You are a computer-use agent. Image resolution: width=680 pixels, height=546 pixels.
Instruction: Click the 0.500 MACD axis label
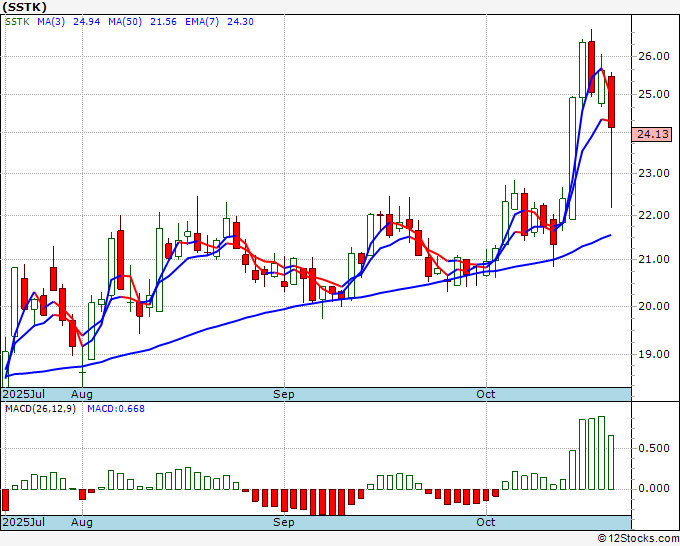pos(654,448)
